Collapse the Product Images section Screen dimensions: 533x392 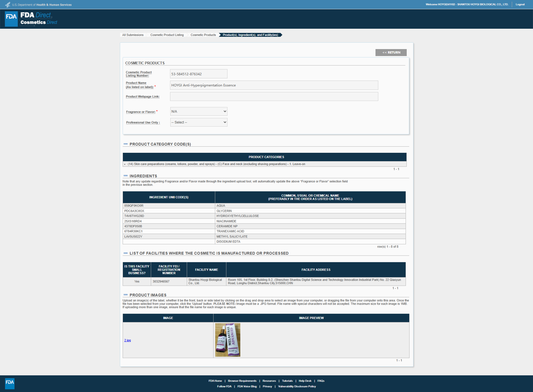point(125,295)
